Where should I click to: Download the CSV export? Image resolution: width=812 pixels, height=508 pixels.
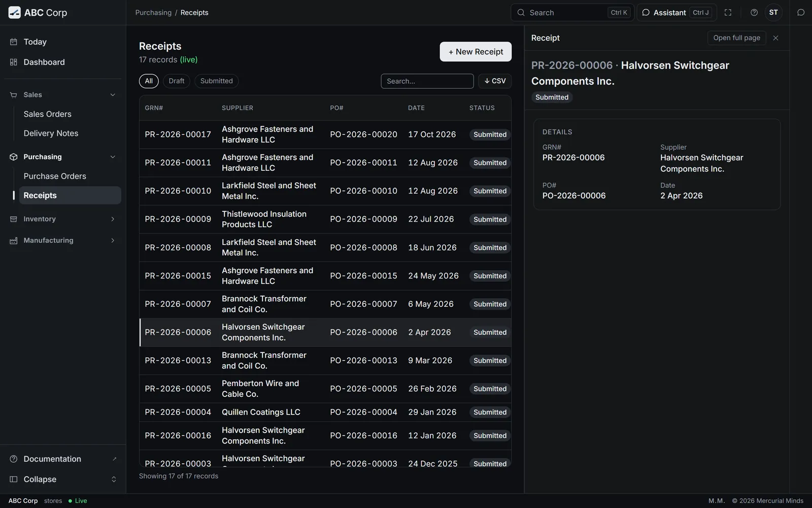pos(495,81)
